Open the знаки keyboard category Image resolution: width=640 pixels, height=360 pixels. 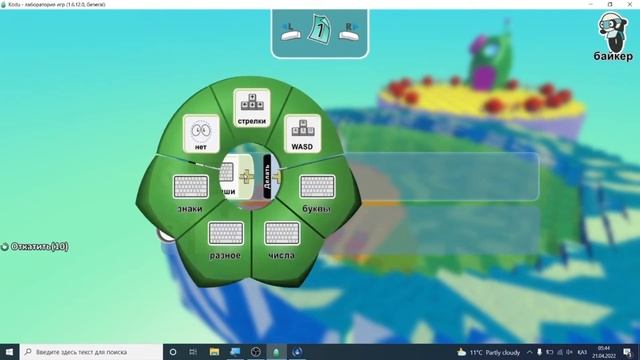click(x=191, y=194)
